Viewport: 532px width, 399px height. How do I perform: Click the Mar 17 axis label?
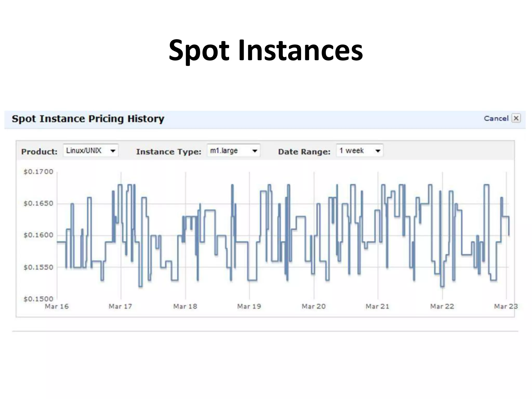[x=120, y=307]
